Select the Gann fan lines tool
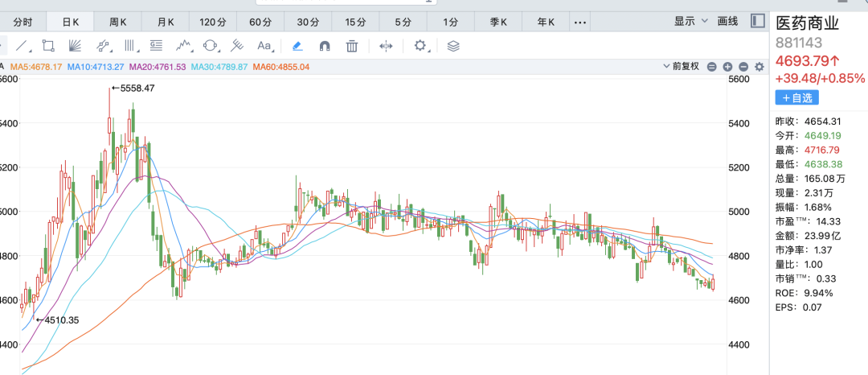868x375 pixels. pos(76,45)
